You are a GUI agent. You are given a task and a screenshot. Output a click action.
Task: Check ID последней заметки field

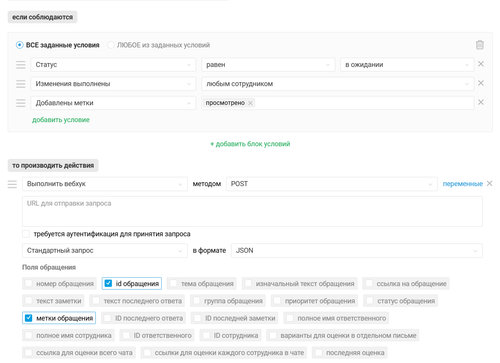tap(198, 318)
